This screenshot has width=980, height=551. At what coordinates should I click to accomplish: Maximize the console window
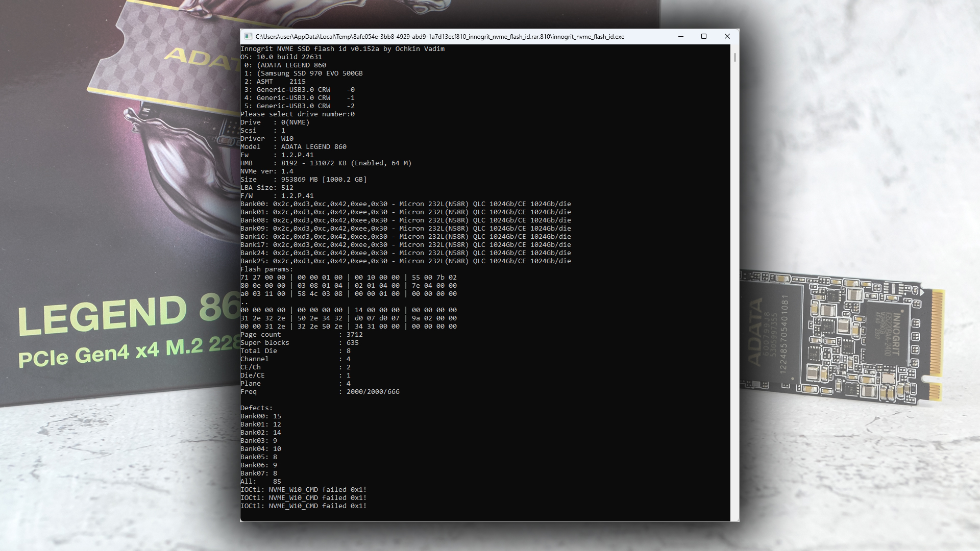[704, 37]
